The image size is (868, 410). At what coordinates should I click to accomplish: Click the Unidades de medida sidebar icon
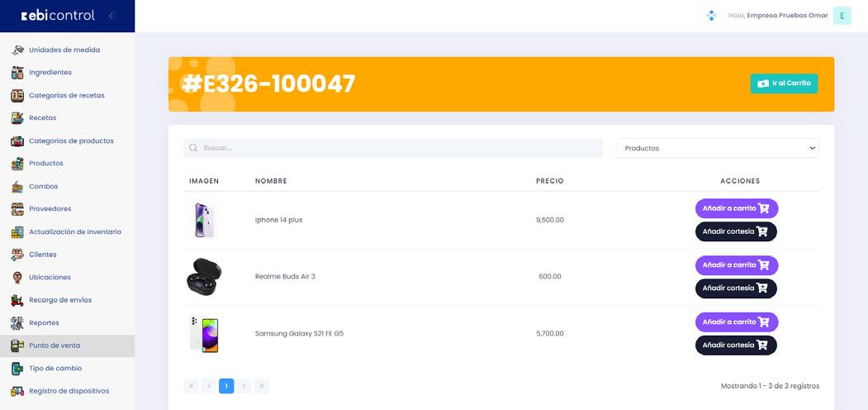point(17,50)
